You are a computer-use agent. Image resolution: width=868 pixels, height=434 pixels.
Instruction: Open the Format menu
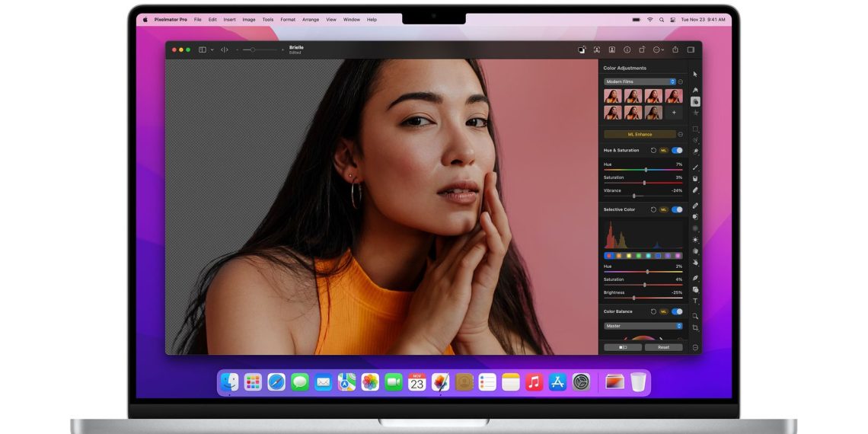click(288, 19)
